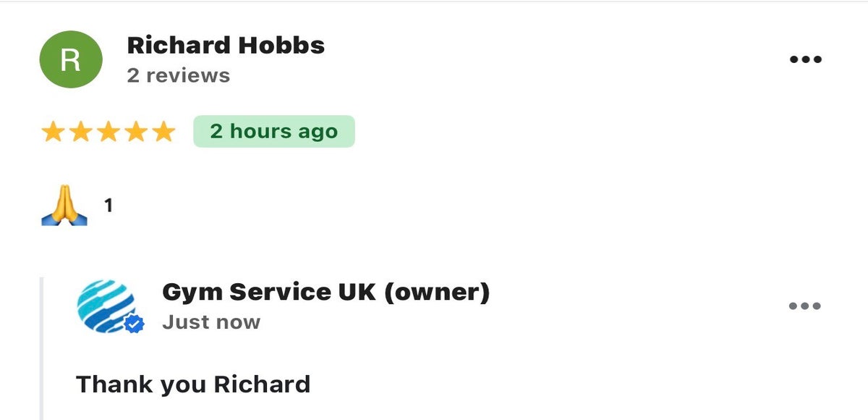868x420 pixels.
Task: Click the "2 hours ago" green badge
Action: [x=273, y=132]
